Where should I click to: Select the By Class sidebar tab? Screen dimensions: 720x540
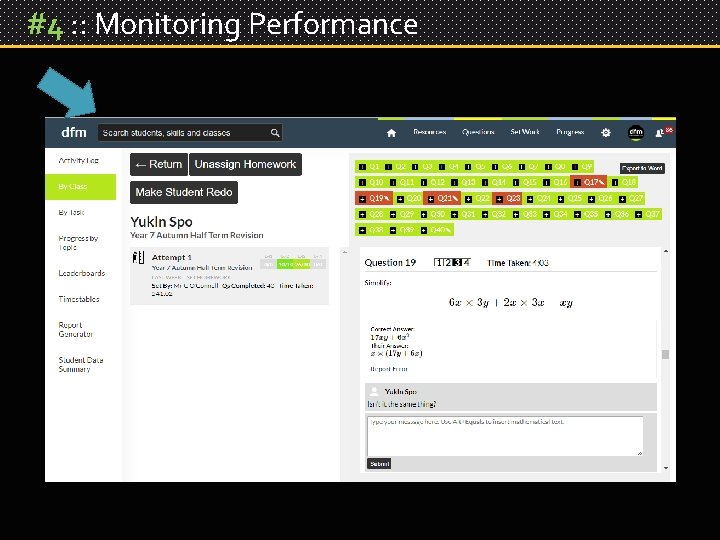pos(80,186)
